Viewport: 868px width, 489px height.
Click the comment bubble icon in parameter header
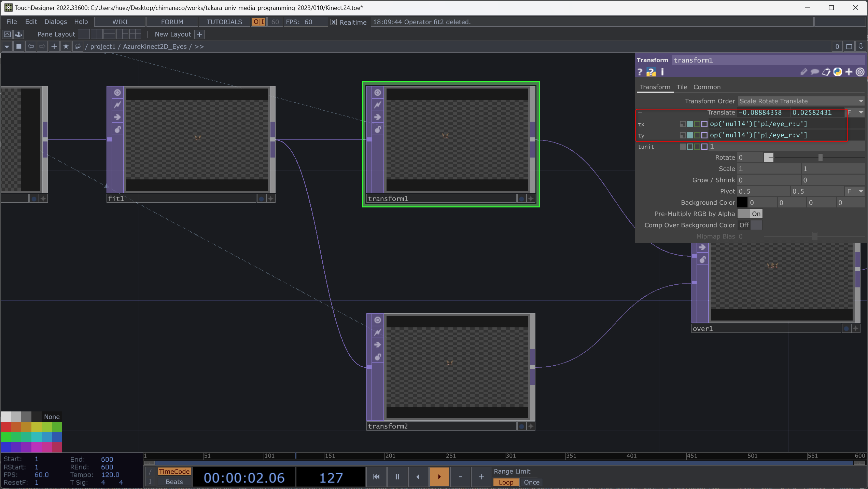click(x=815, y=72)
